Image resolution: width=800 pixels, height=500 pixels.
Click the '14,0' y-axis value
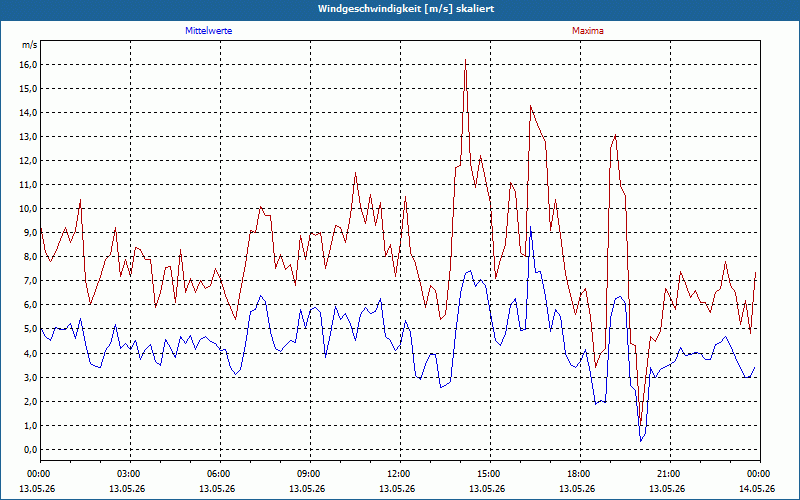coord(28,112)
